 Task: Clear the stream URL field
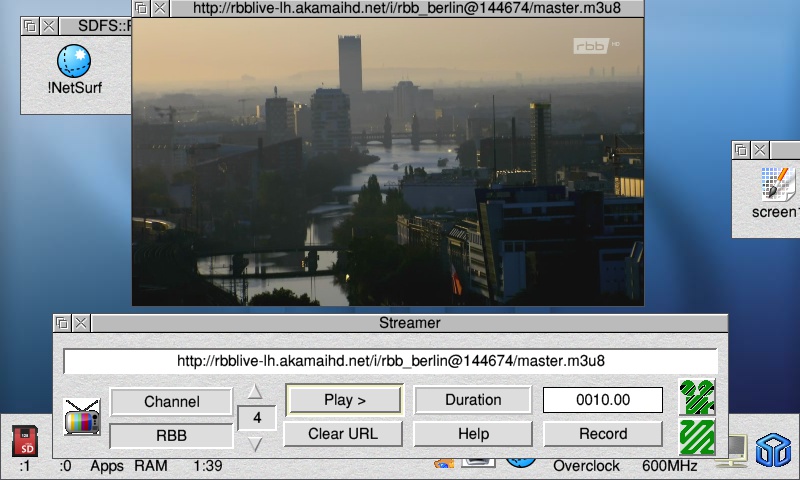click(344, 434)
